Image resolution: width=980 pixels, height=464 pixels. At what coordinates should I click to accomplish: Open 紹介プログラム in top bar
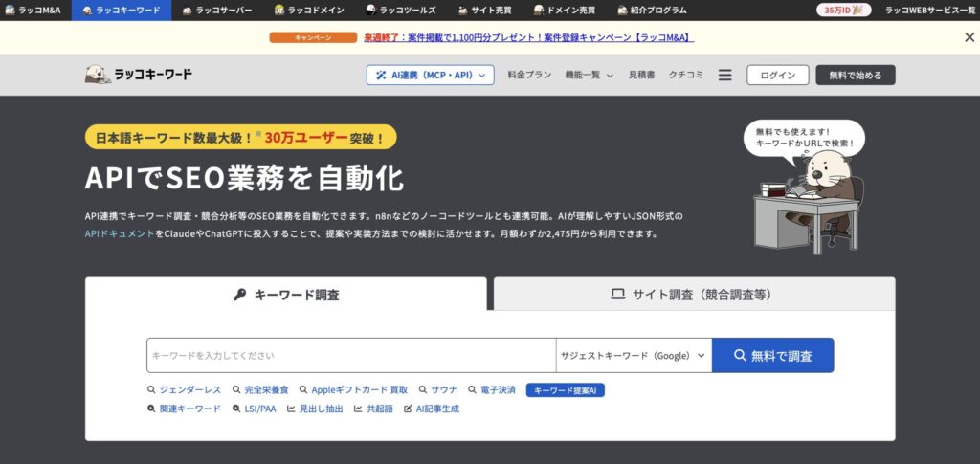click(x=652, y=10)
